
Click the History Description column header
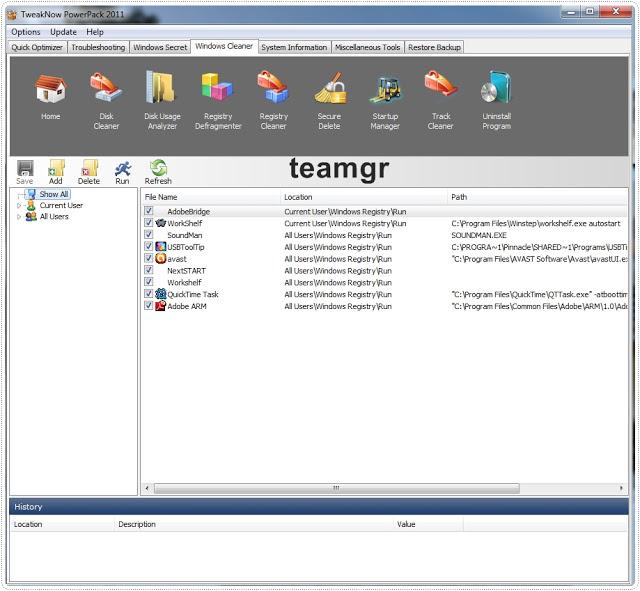254,524
